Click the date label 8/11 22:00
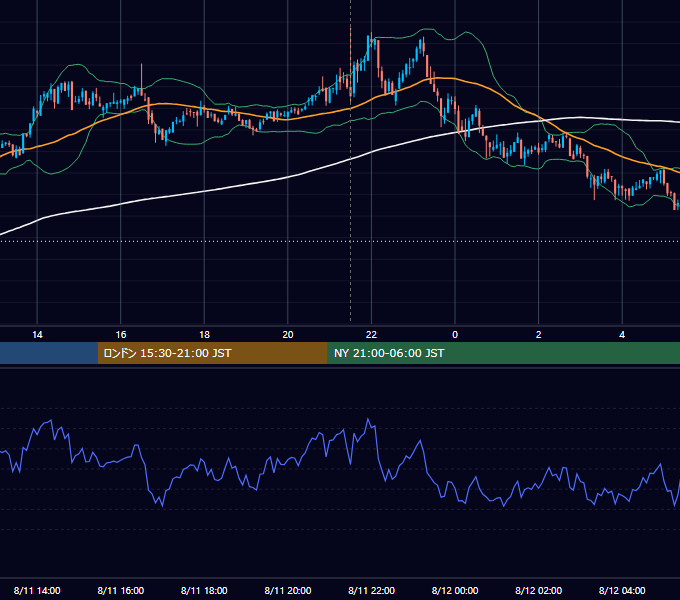680x600 pixels. 371,590
